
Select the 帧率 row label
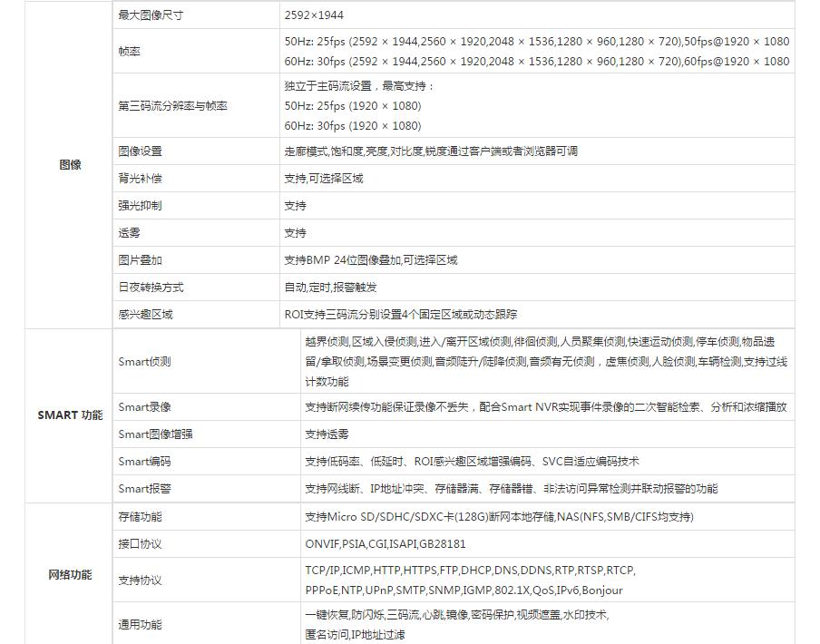pos(130,52)
